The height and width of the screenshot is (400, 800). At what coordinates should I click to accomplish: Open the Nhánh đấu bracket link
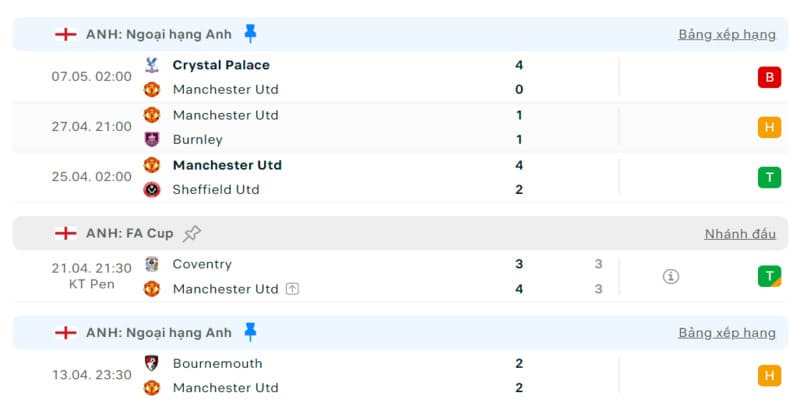click(x=740, y=233)
